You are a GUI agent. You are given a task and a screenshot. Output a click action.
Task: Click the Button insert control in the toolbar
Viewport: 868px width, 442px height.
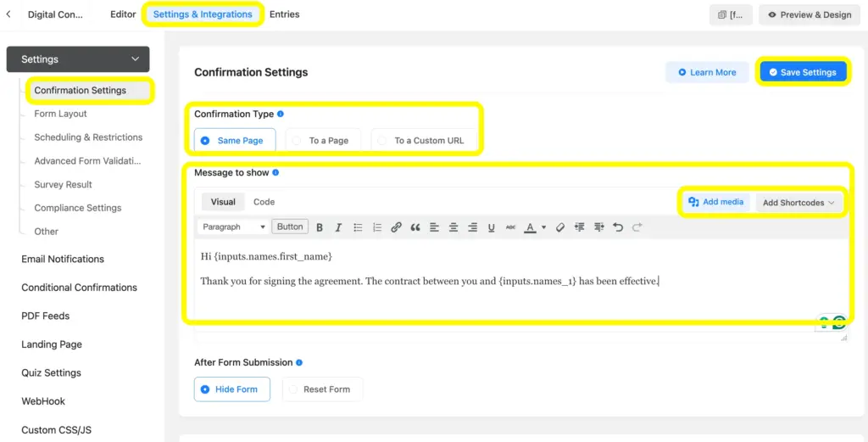[290, 227]
